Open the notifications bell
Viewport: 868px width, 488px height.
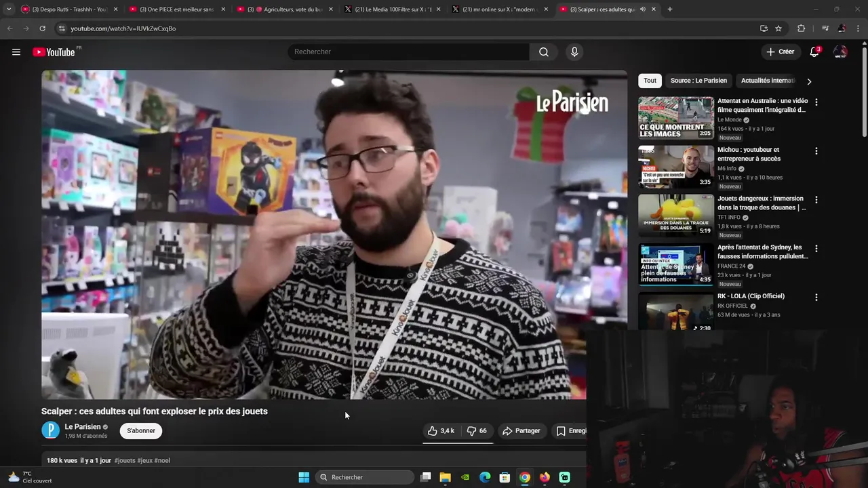tap(814, 52)
